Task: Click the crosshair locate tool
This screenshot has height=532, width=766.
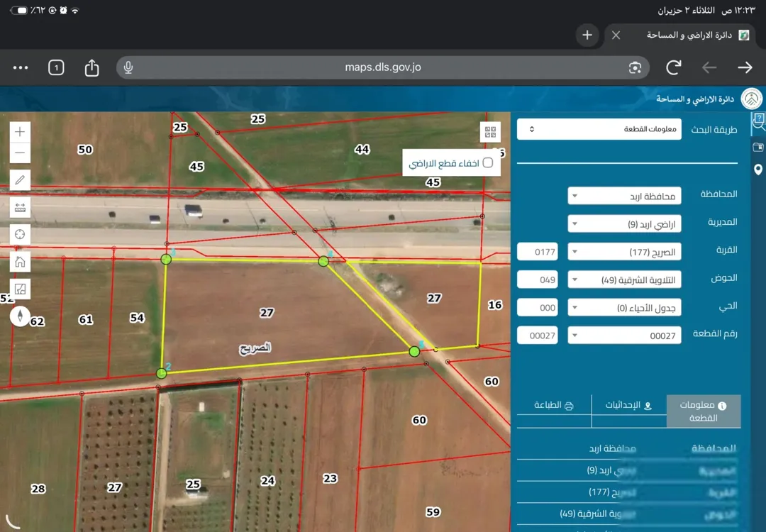Action: pyautogui.click(x=20, y=235)
